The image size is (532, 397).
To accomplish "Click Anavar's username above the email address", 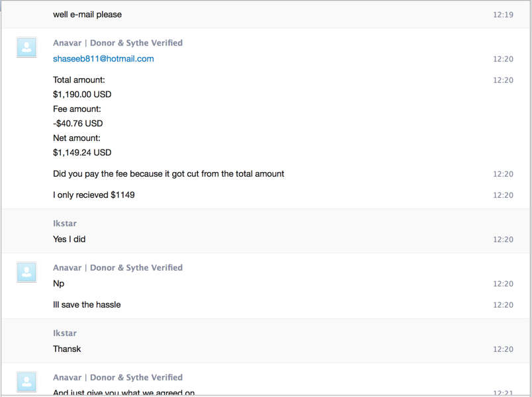I will [x=118, y=43].
